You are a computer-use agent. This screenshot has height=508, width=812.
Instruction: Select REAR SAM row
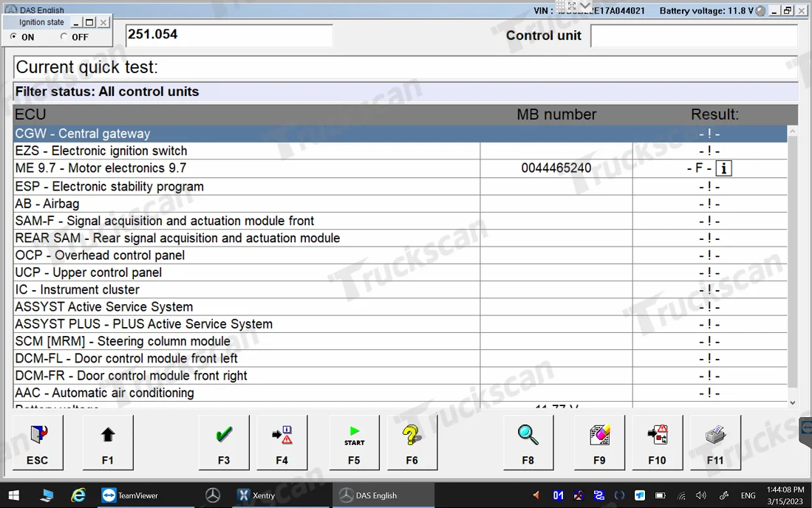[400, 238]
